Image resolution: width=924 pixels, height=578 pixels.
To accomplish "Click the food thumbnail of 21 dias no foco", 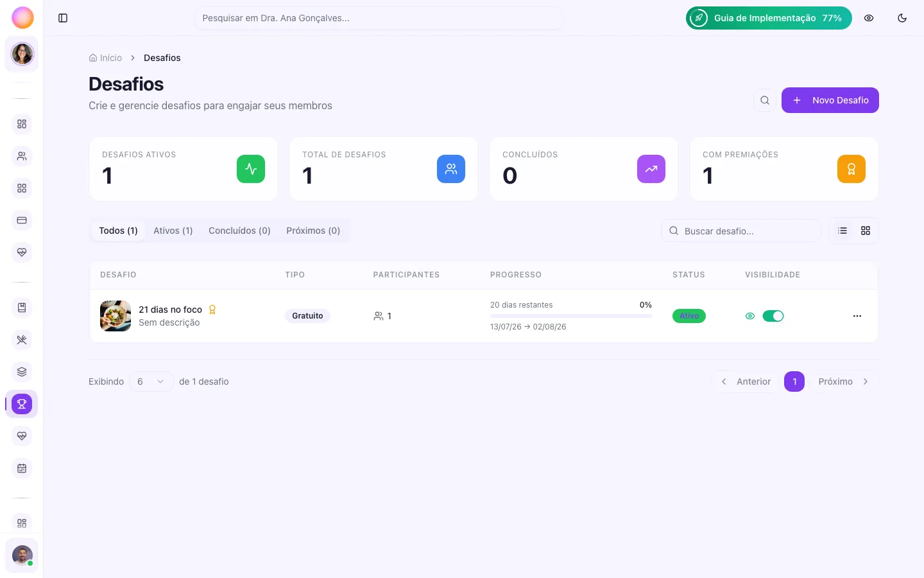I will point(116,316).
